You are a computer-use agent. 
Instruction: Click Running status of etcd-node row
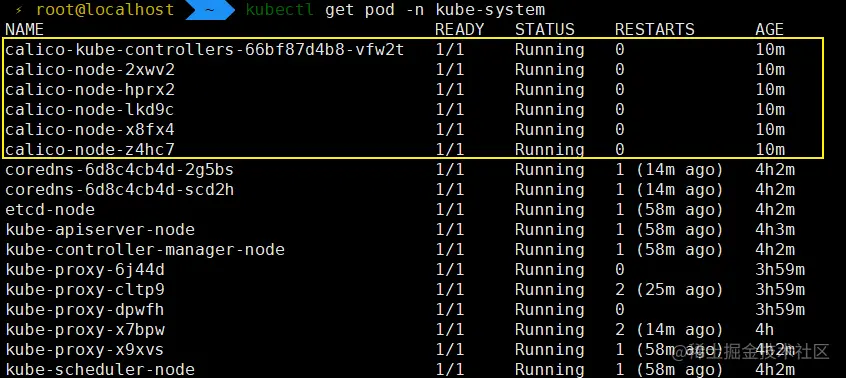coord(549,210)
